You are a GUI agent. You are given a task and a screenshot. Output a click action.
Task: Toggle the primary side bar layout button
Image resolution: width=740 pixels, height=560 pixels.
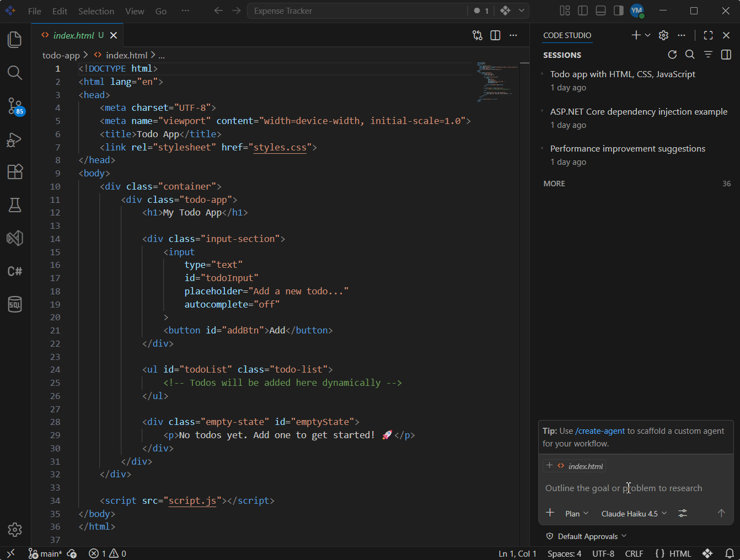point(583,10)
